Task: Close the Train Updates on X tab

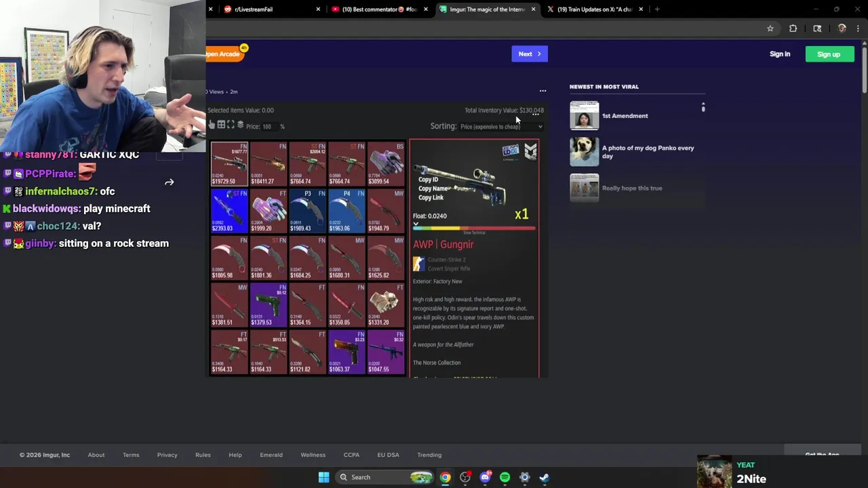Action: pos(641,9)
